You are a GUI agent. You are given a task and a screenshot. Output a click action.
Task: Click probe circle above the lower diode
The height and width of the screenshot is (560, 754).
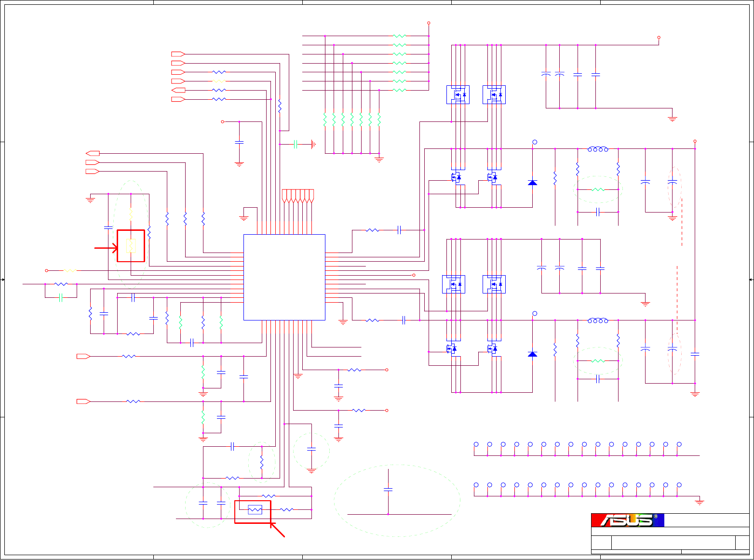pos(535,314)
